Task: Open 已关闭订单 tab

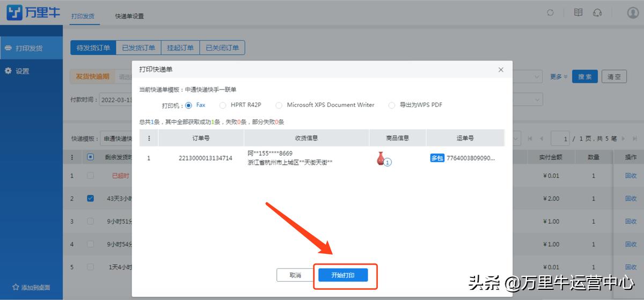Action: [223, 48]
